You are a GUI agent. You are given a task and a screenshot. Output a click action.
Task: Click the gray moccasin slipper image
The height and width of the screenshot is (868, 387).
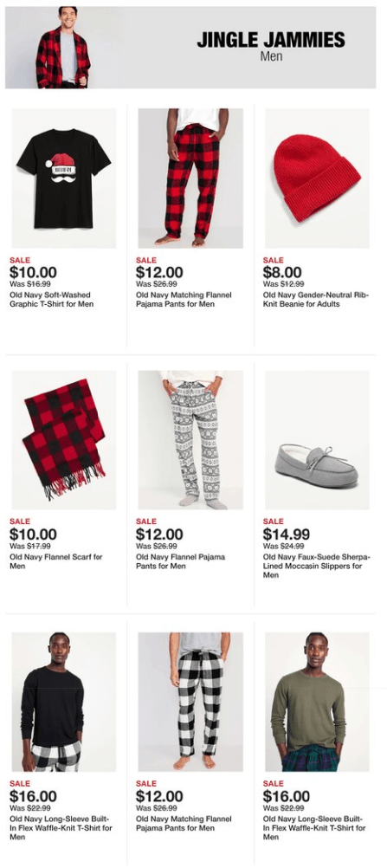coord(317,440)
